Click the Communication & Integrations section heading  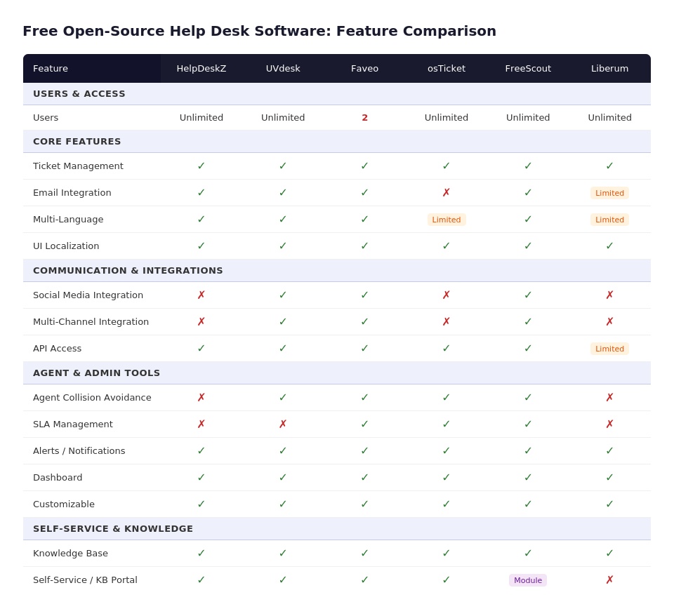coord(128,270)
